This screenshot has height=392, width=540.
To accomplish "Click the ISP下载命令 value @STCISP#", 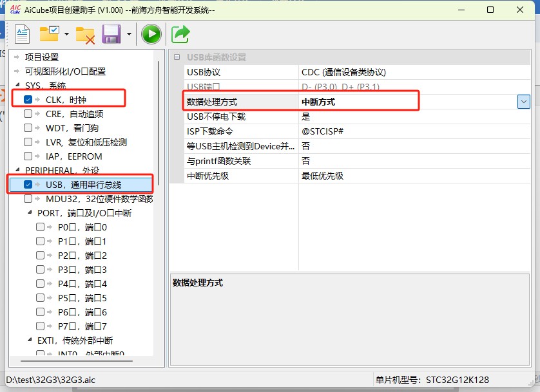I will pos(322,131).
